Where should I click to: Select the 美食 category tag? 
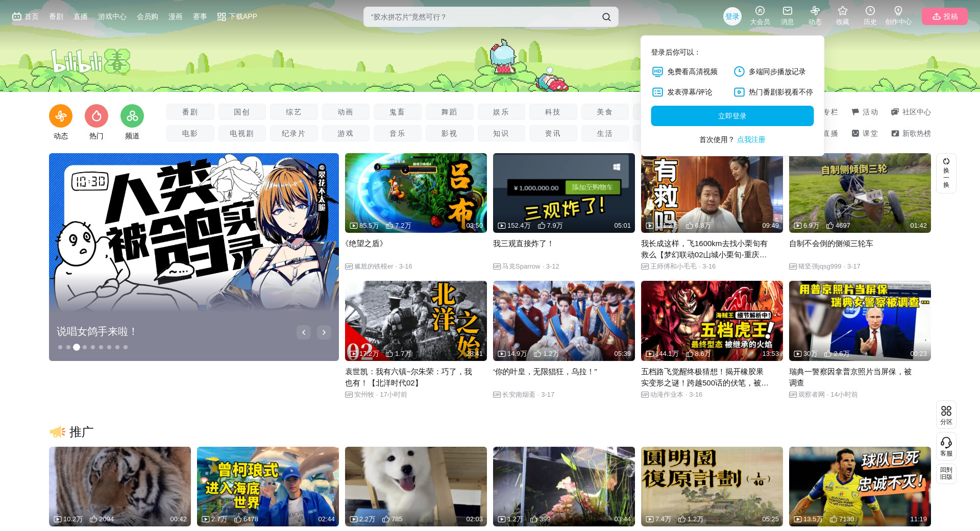(x=605, y=112)
